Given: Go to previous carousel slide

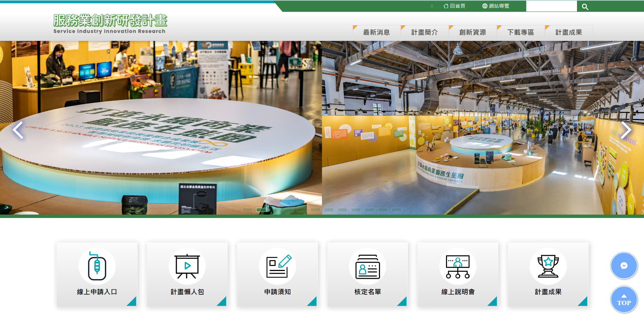Looking at the screenshot, I should [x=18, y=130].
